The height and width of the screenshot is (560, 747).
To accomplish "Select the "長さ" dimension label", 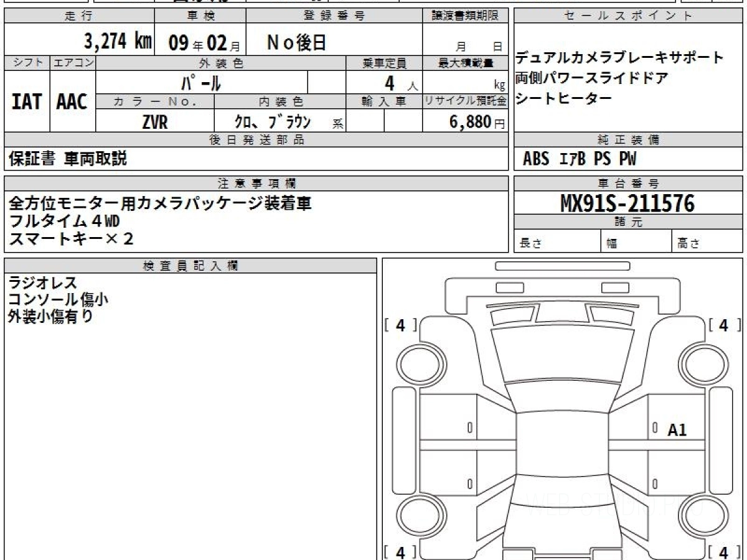I will [530, 245].
